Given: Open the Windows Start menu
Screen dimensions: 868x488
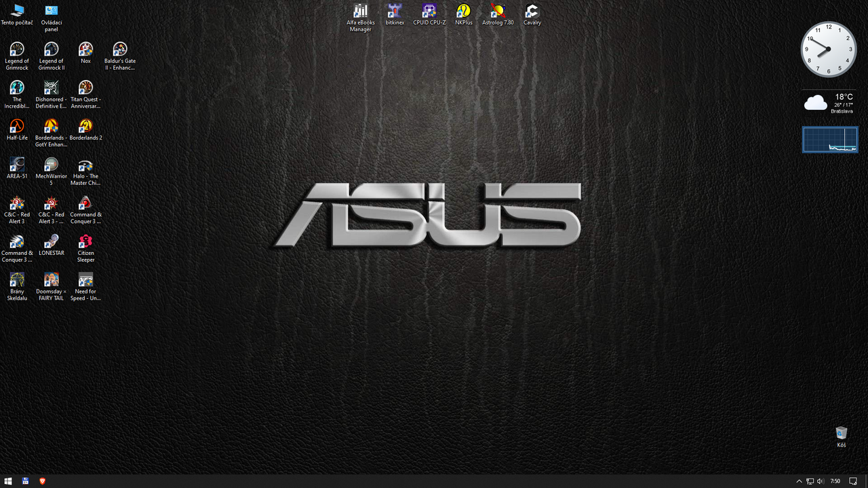Looking at the screenshot, I should pos(8,481).
